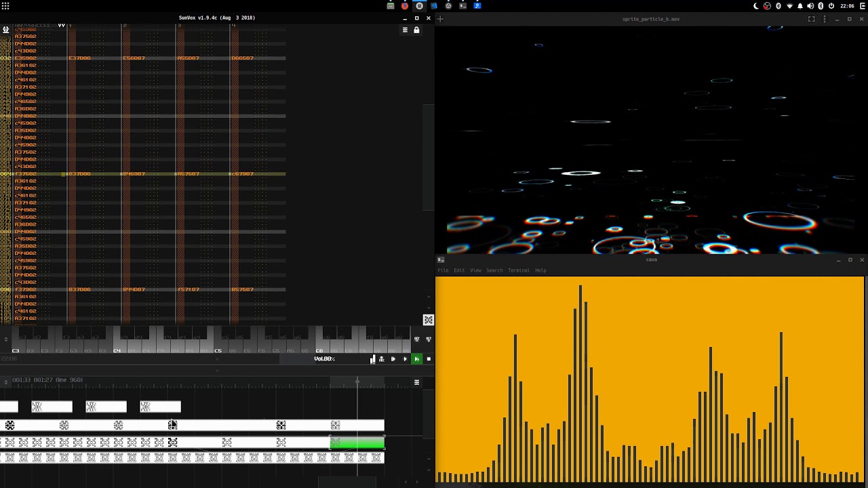Image resolution: width=868 pixels, height=488 pixels.
Task: Click the white module icon above keyboard
Action: click(x=428, y=320)
